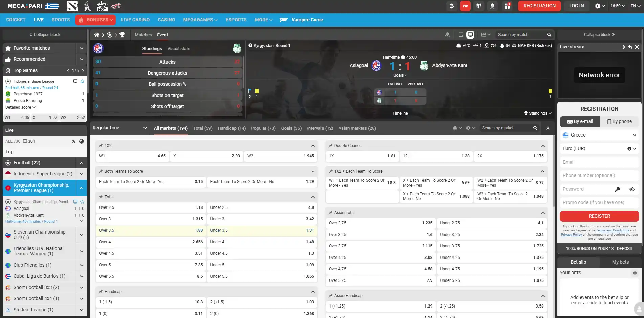Open the My bets tab
This screenshot has width=644, height=318.
(x=620, y=262)
